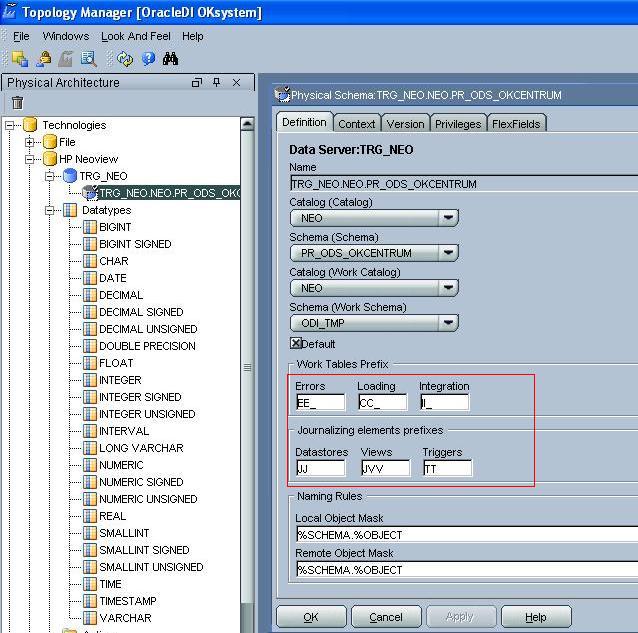Open the File menu
638x633 pixels.
coord(21,36)
